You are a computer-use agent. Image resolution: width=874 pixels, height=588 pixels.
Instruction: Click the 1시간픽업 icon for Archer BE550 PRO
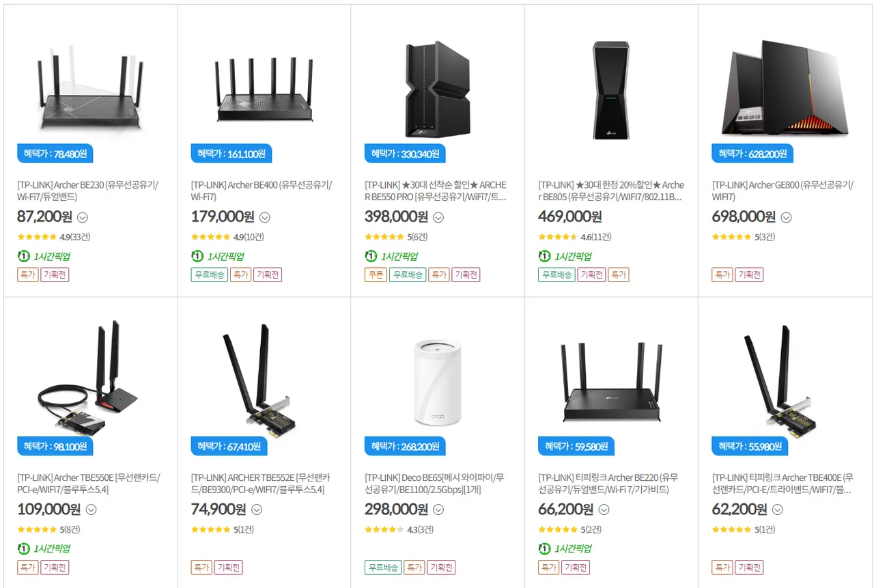(x=371, y=256)
